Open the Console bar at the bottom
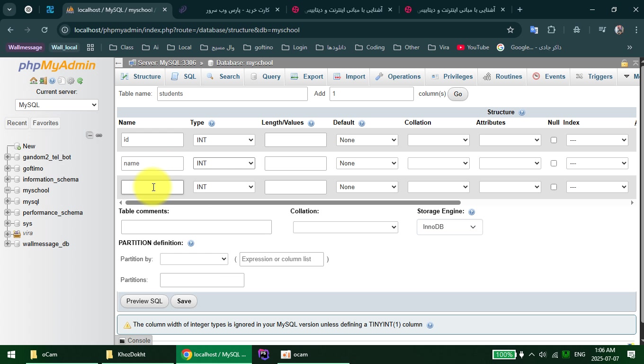This screenshot has height=364, width=644. point(135,341)
